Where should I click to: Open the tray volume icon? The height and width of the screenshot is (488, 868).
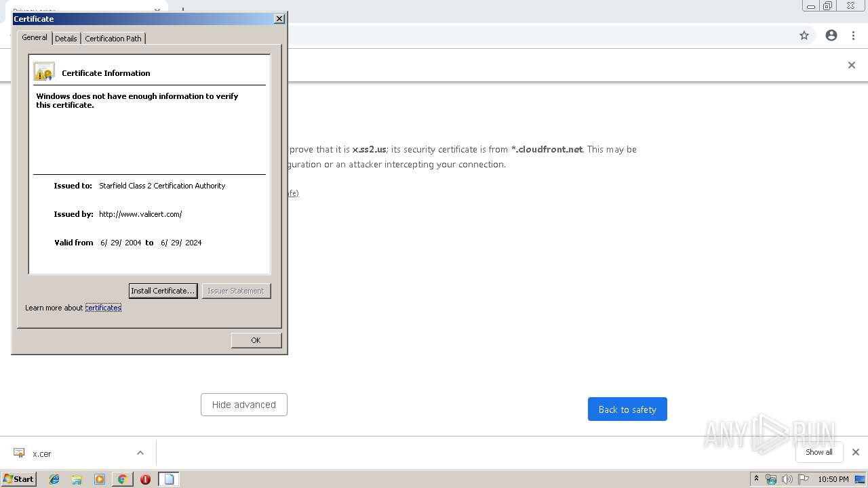pyautogui.click(x=787, y=479)
